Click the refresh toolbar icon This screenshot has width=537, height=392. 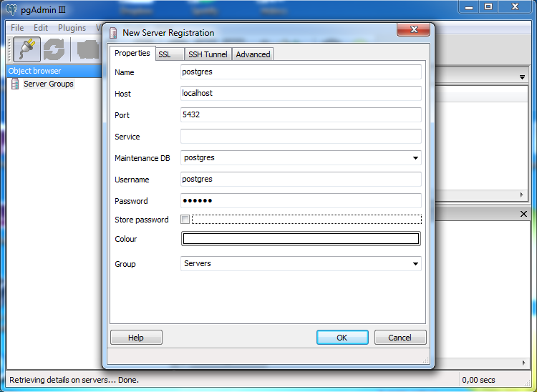click(54, 49)
